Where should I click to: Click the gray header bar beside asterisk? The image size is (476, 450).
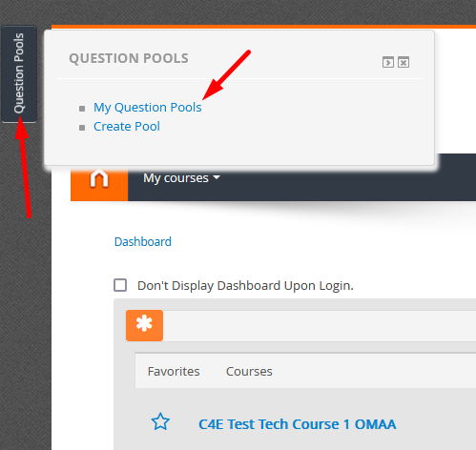(x=320, y=326)
